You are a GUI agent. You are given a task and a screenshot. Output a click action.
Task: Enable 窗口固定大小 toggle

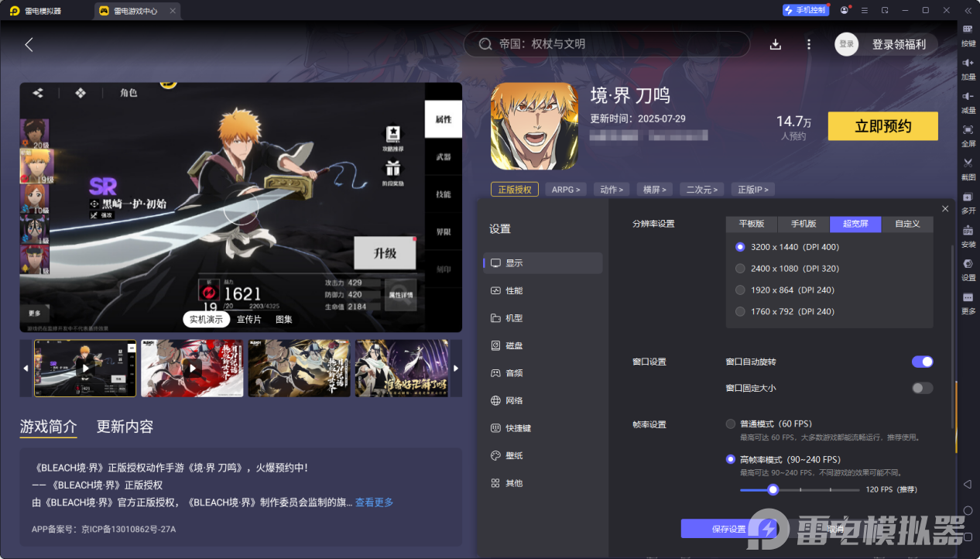pyautogui.click(x=922, y=388)
